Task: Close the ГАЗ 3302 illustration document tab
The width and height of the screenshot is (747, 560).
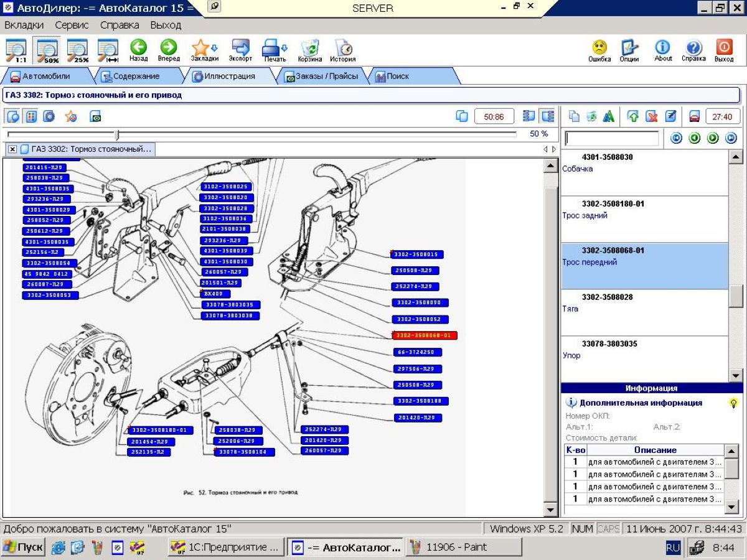Action: click(12, 149)
